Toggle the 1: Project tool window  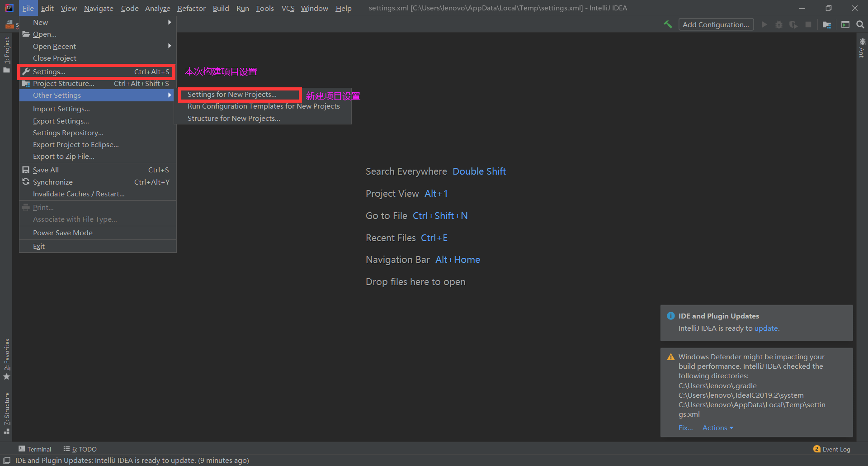click(x=6, y=54)
